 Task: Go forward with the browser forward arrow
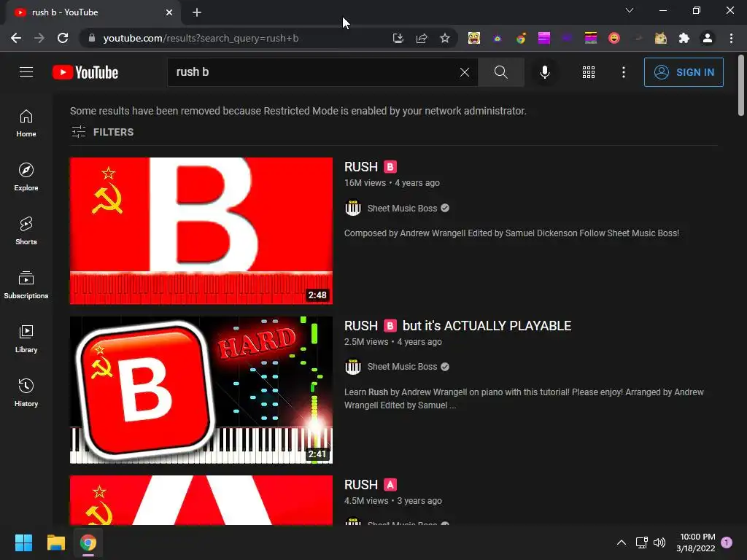[39, 38]
